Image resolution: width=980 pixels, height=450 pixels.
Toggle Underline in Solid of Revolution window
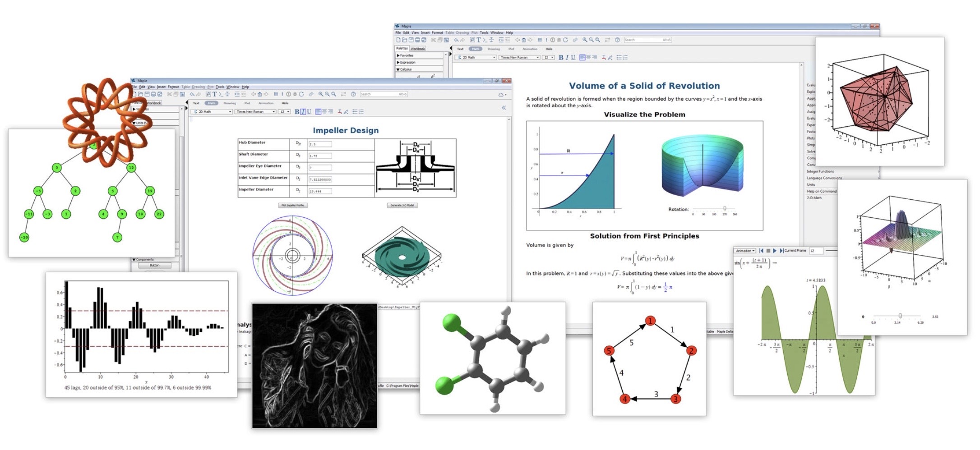tap(573, 58)
